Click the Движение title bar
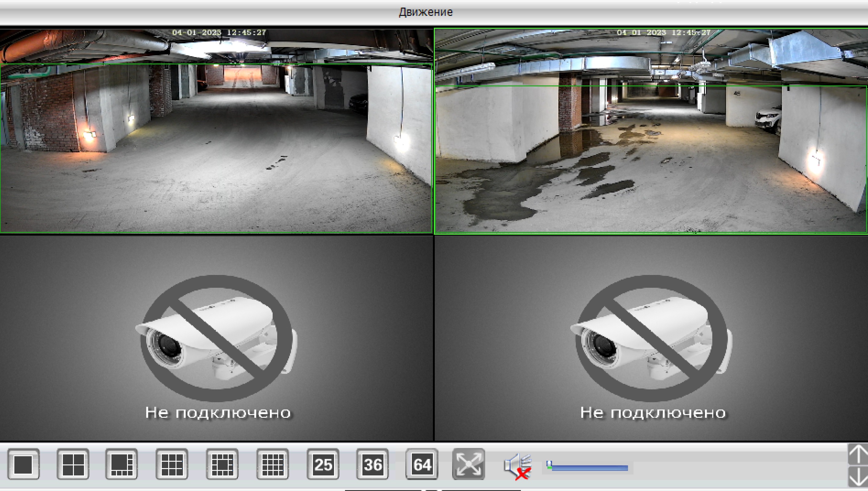The image size is (868, 491). pos(425,12)
